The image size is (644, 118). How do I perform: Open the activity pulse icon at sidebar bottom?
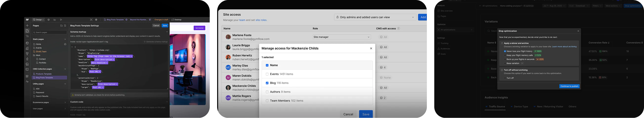pos(27,82)
